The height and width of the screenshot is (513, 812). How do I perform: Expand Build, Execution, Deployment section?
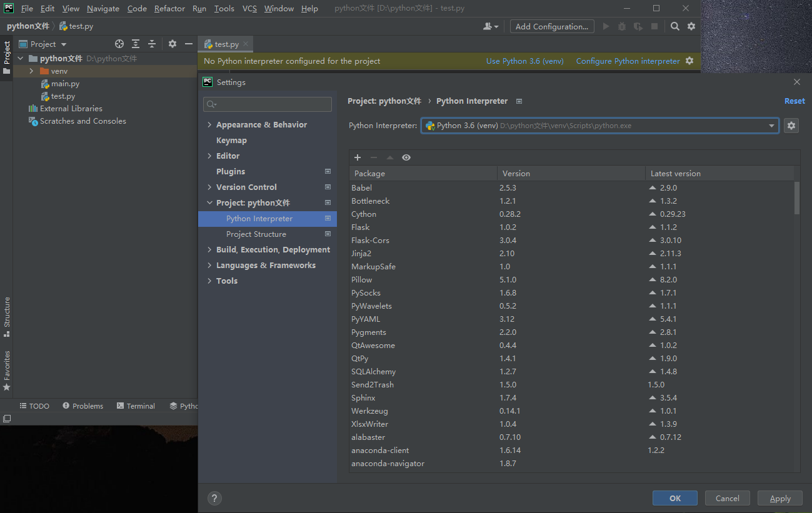pos(209,250)
